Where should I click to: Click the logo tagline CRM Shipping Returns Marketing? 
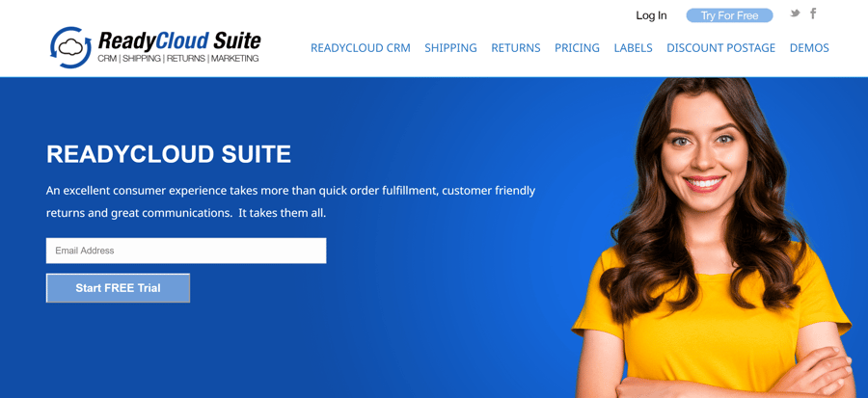click(x=178, y=58)
